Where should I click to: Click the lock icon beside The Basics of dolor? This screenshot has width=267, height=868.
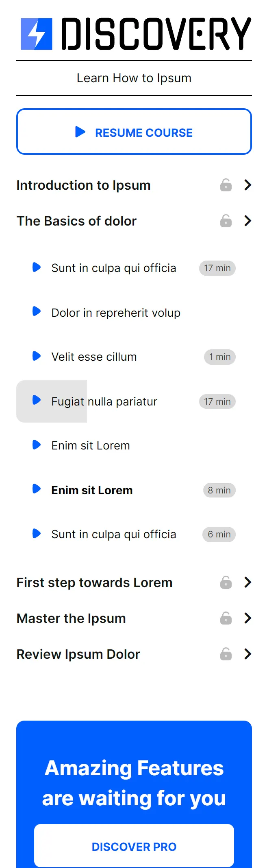point(226,221)
